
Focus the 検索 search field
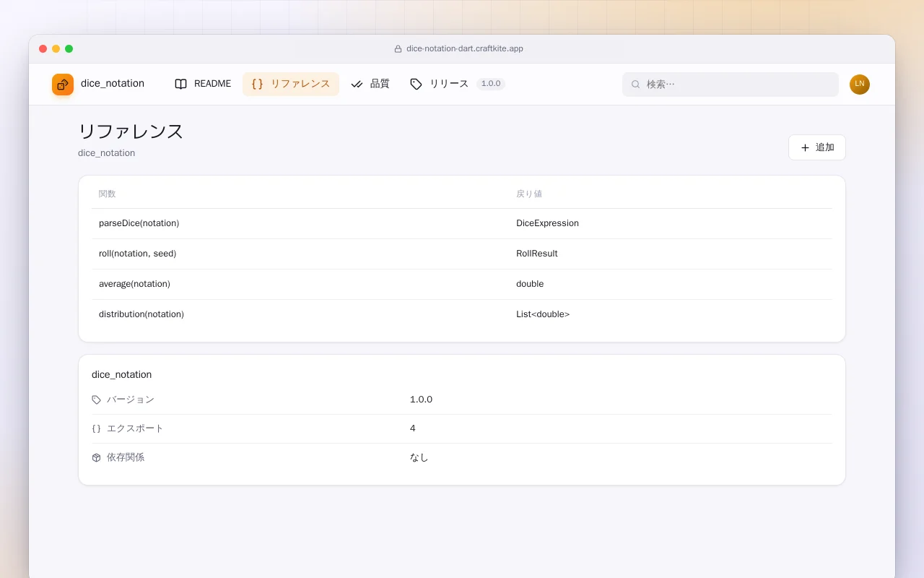coord(731,85)
